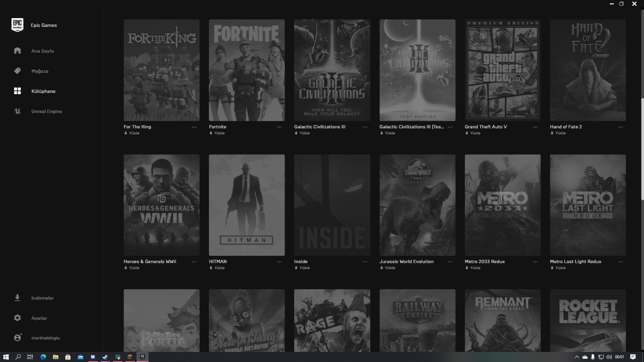Click the 'Inside' game title text
The image size is (644, 362).
[x=301, y=261]
